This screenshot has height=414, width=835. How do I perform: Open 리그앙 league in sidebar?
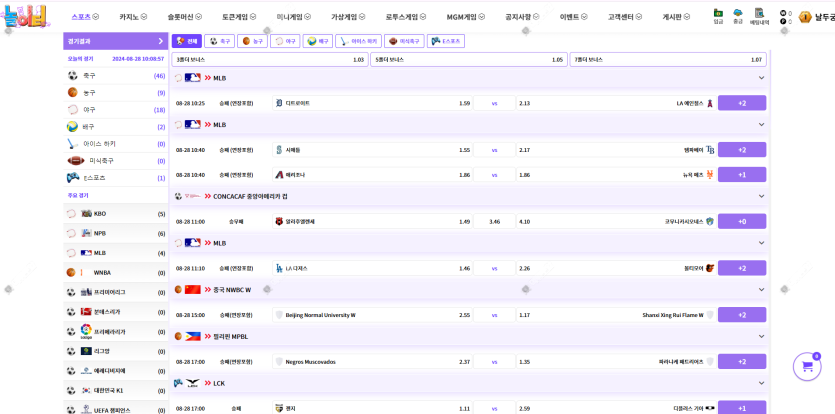click(116, 351)
